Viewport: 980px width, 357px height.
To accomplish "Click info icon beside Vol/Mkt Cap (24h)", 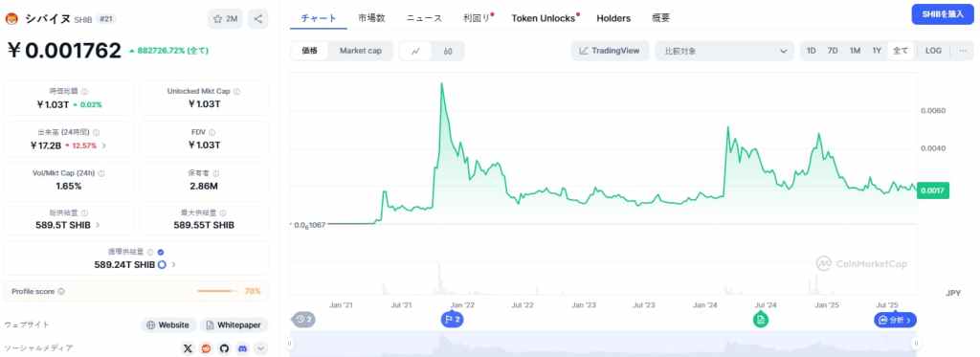I will [x=101, y=173].
